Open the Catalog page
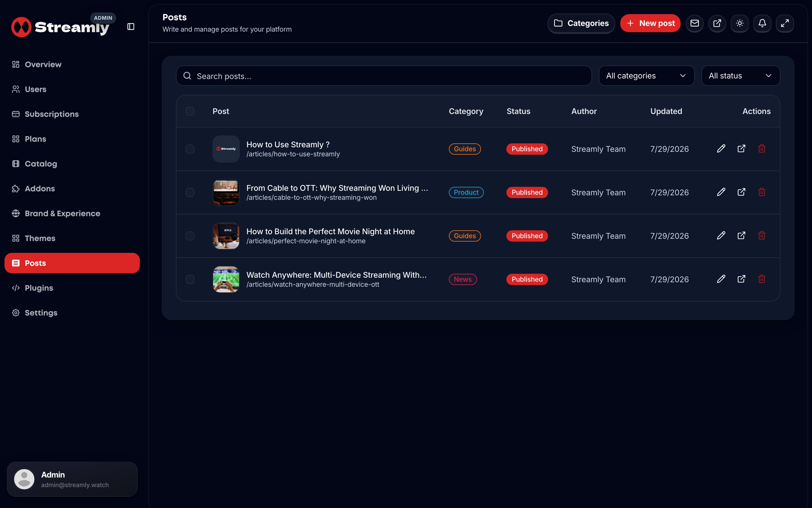This screenshot has width=812, height=508. (x=72, y=164)
